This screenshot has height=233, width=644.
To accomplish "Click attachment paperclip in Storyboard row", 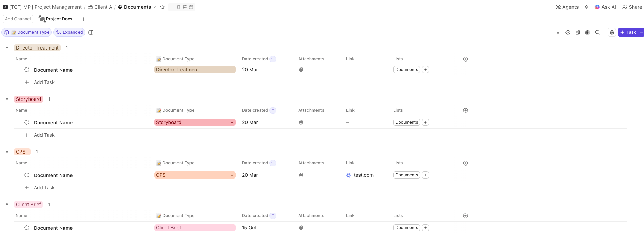I will [x=301, y=122].
